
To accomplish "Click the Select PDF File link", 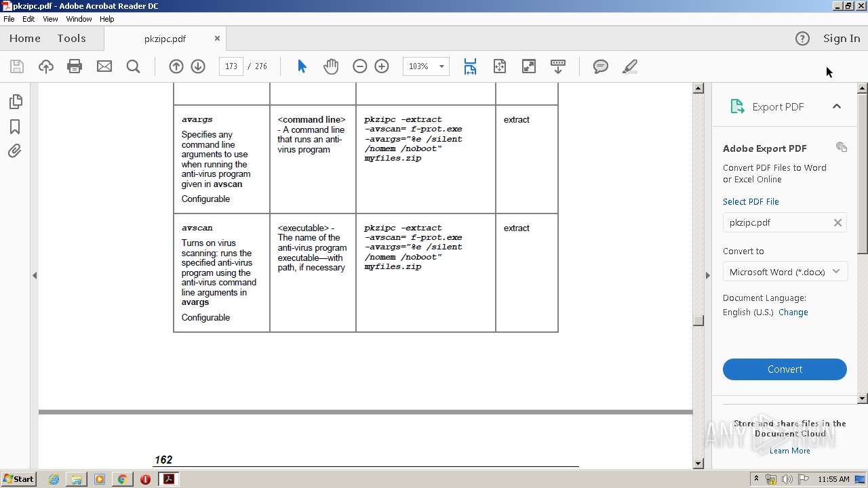I will [751, 202].
